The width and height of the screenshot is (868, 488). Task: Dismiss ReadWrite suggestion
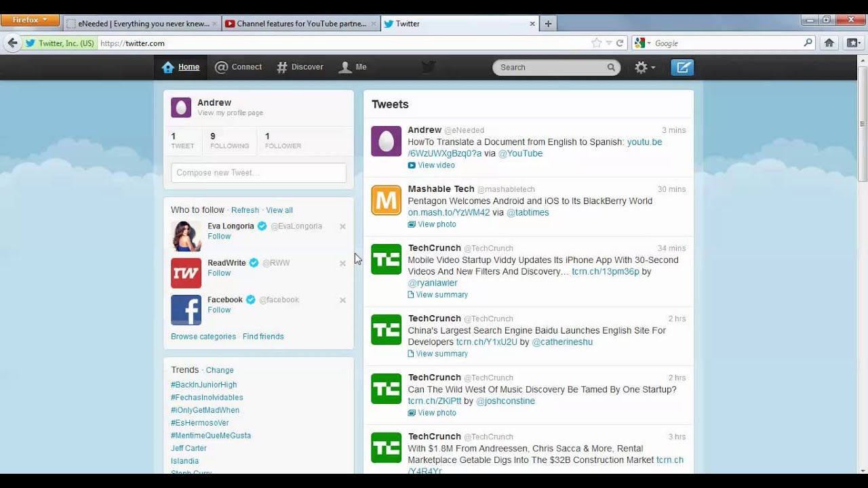pyautogui.click(x=342, y=263)
